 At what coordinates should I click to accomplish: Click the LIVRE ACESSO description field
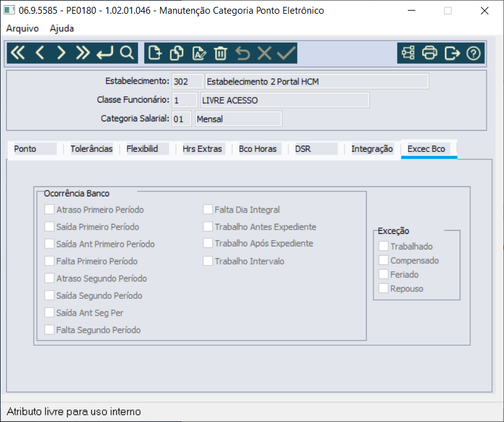coord(284,100)
